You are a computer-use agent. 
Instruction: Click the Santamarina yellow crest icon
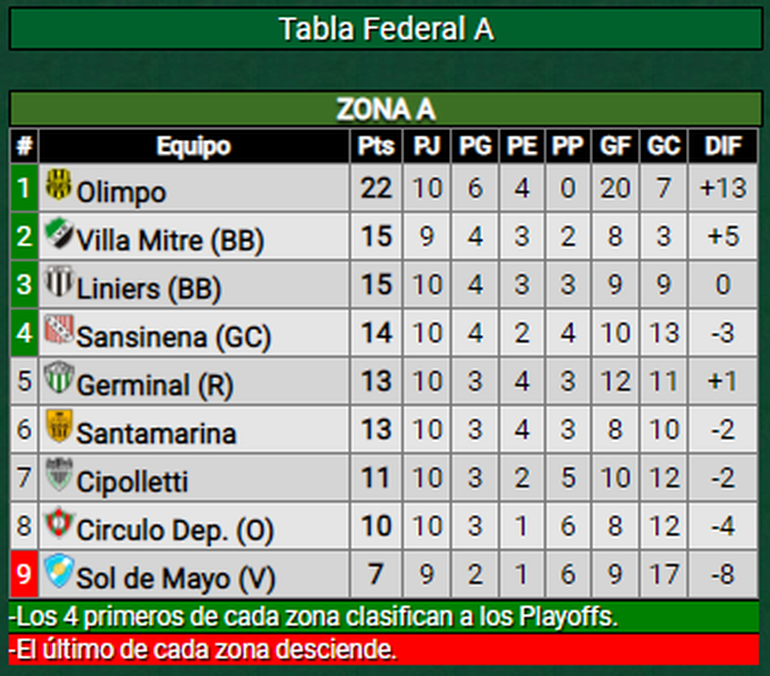[x=59, y=427]
